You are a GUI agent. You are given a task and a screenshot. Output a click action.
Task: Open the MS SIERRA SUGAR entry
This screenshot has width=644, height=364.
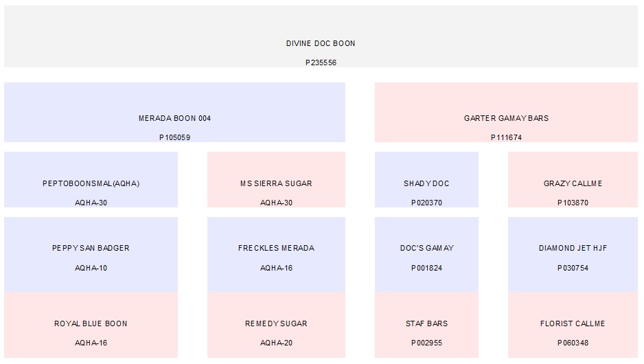[276, 183]
